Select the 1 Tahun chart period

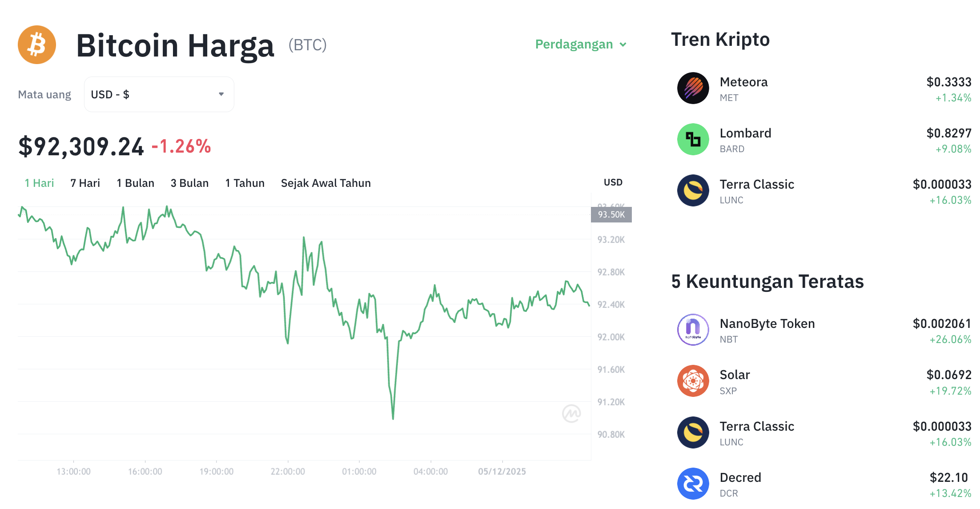tap(245, 183)
